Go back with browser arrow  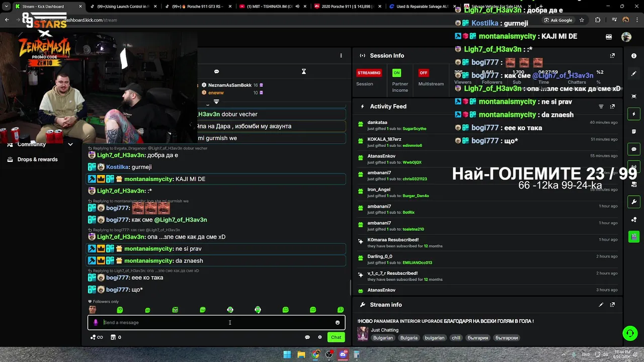pyautogui.click(x=7, y=20)
